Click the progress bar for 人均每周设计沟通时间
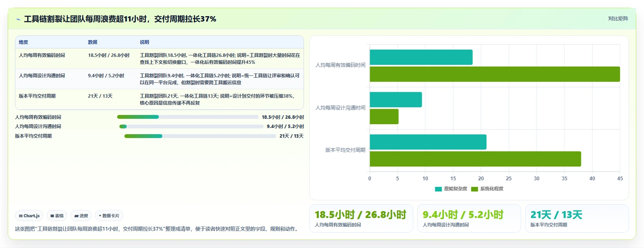 pyautogui.click(x=192, y=126)
